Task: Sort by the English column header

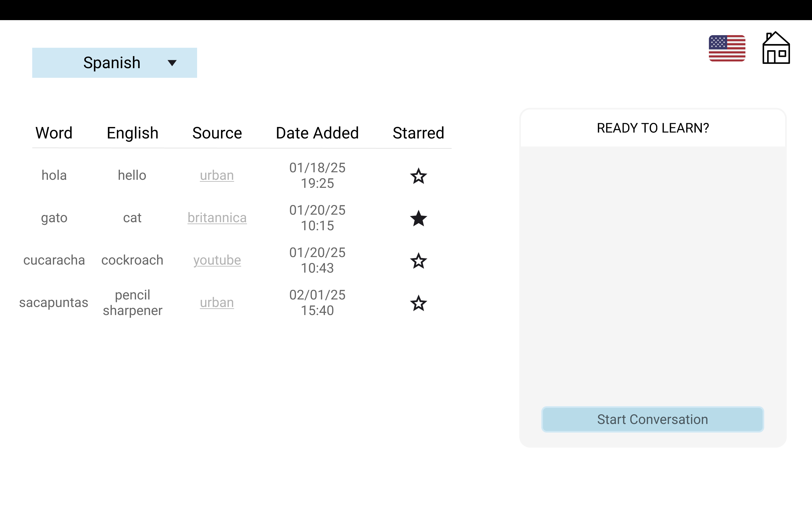Action: tap(132, 133)
